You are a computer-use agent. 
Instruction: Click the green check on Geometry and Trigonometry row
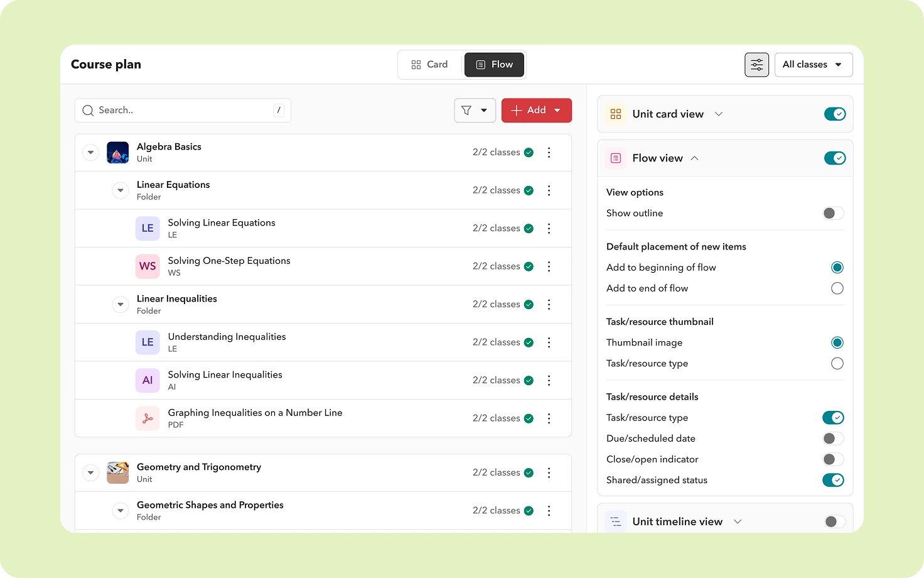[529, 473]
